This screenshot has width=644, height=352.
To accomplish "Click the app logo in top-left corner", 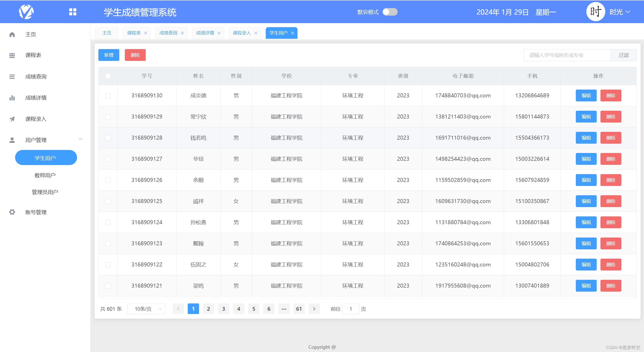I will point(26,12).
